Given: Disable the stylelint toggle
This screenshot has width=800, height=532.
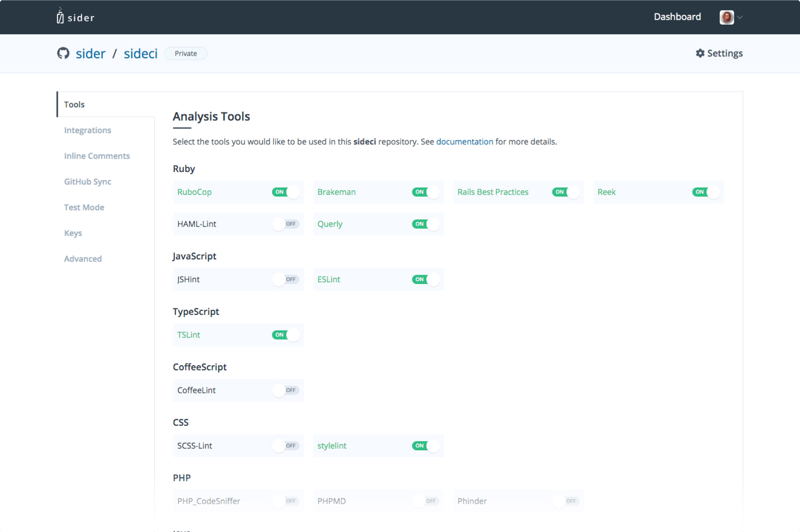Looking at the screenshot, I should 426,446.
